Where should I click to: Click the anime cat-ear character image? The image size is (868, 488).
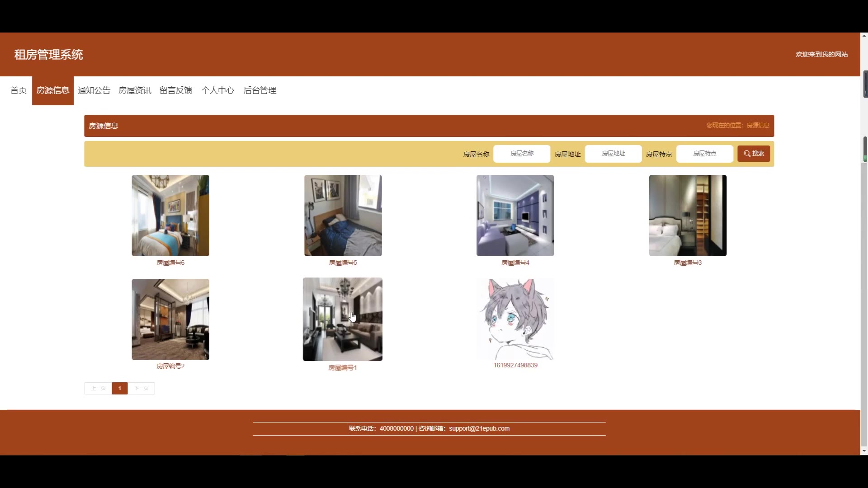pyautogui.click(x=515, y=319)
